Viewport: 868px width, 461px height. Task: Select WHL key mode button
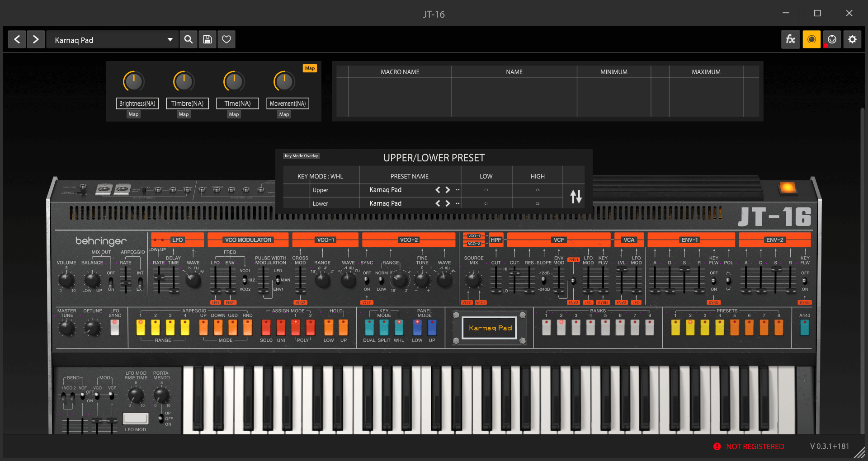pos(399,327)
